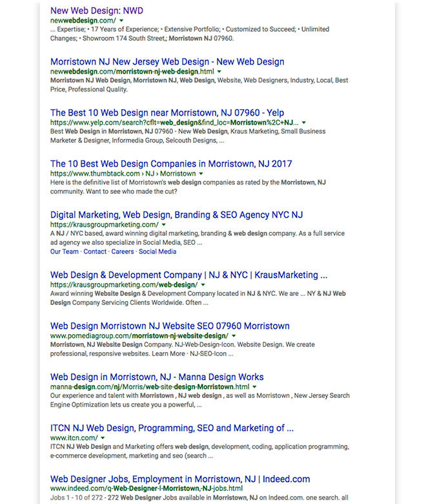Open ITCN NJ Web Design result title
The height and width of the screenshot is (504, 439).
click(x=172, y=428)
